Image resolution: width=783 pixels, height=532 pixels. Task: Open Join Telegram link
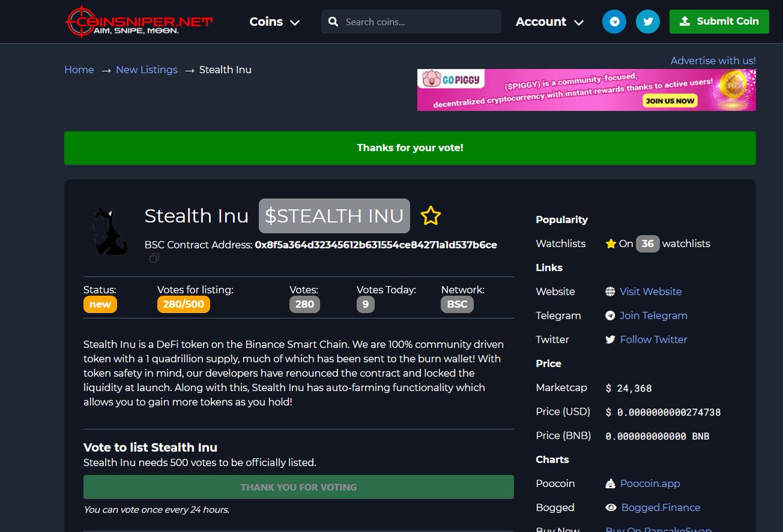(653, 316)
